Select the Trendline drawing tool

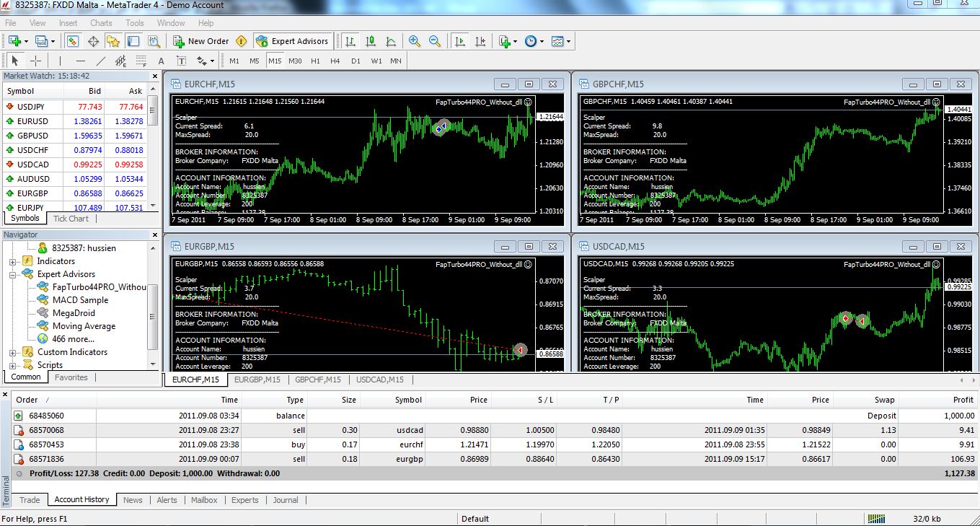coord(101,61)
